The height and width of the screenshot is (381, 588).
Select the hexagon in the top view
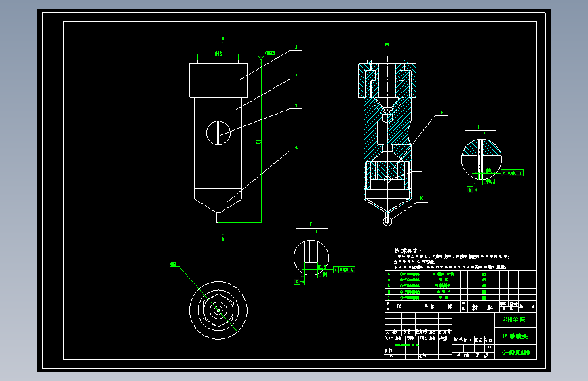(x=218, y=310)
